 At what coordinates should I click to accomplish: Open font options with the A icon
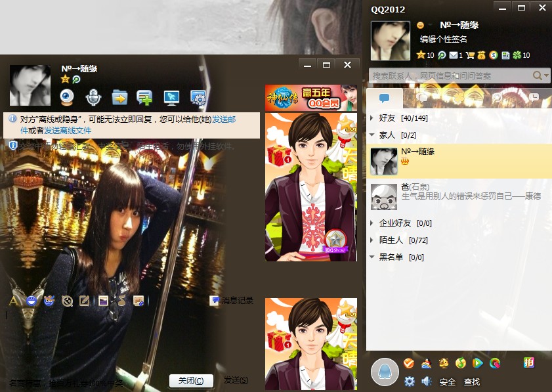13,301
